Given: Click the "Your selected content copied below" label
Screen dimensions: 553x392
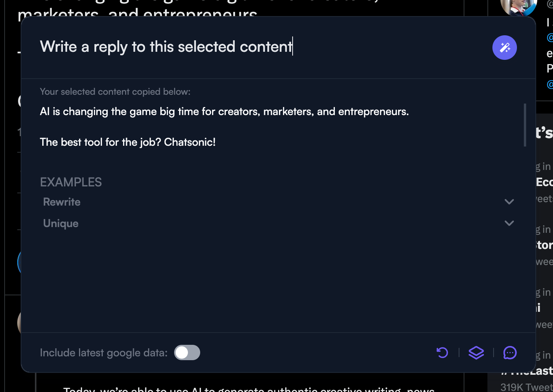Looking at the screenshot, I should click(x=115, y=92).
